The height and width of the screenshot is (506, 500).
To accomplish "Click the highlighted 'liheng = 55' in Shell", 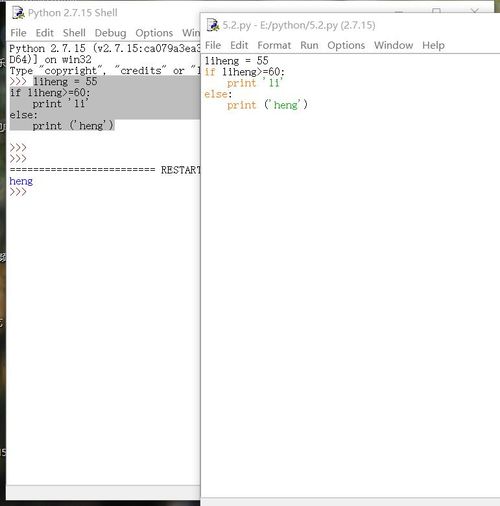I will (x=65, y=81).
